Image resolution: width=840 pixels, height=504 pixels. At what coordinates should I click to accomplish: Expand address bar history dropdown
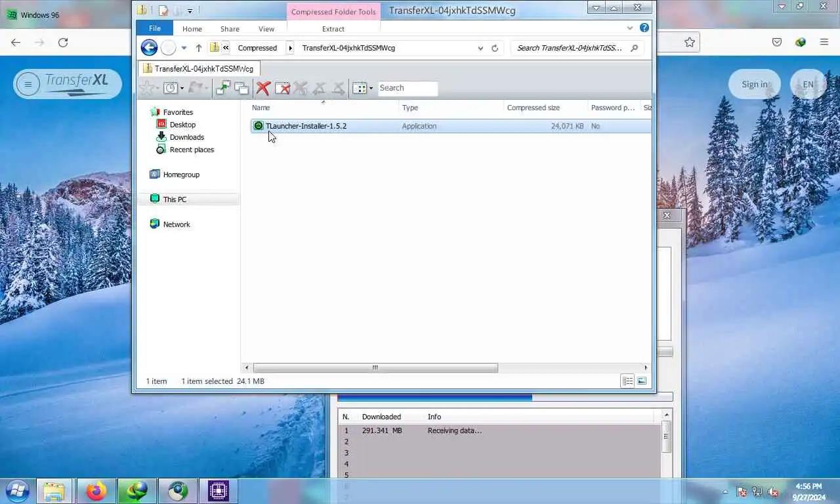(x=481, y=48)
